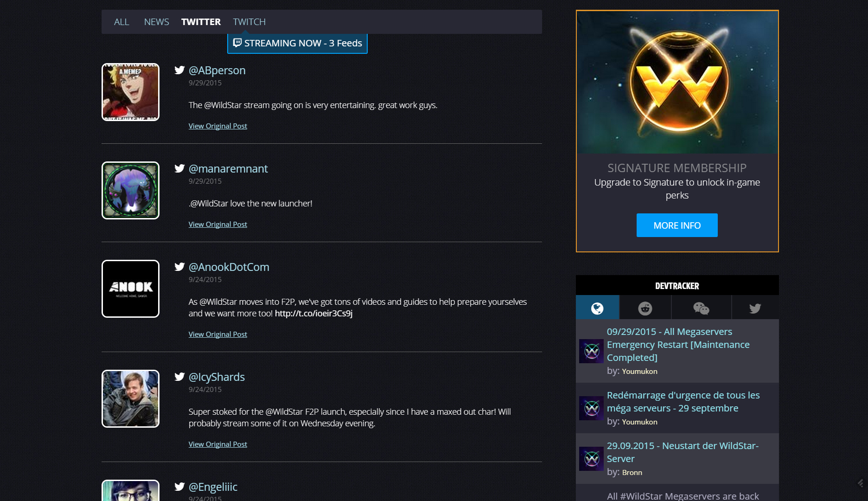The width and height of the screenshot is (868, 501).
Task: Open the t.co/ioeir3Cs9j link in Anook tweet
Action: pyautogui.click(x=313, y=314)
